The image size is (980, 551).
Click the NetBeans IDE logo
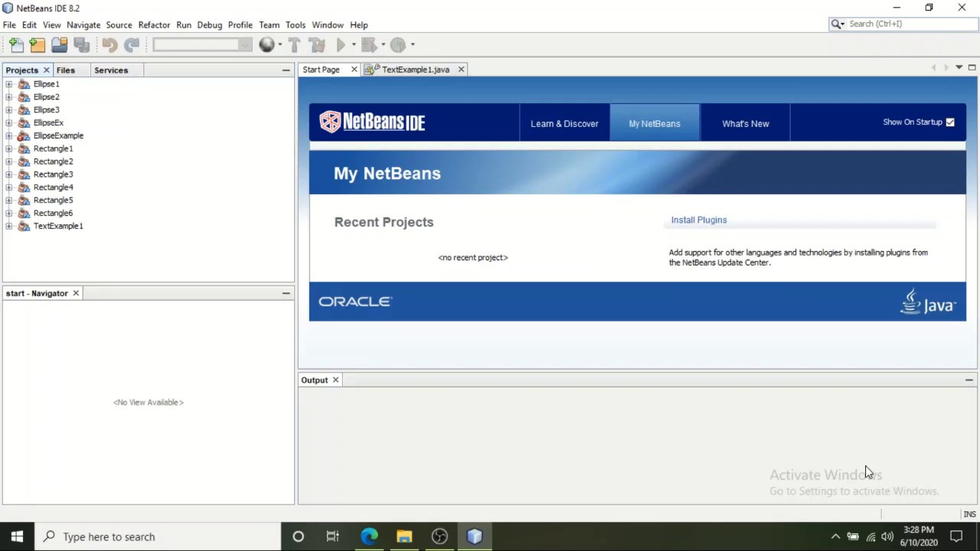coord(372,122)
